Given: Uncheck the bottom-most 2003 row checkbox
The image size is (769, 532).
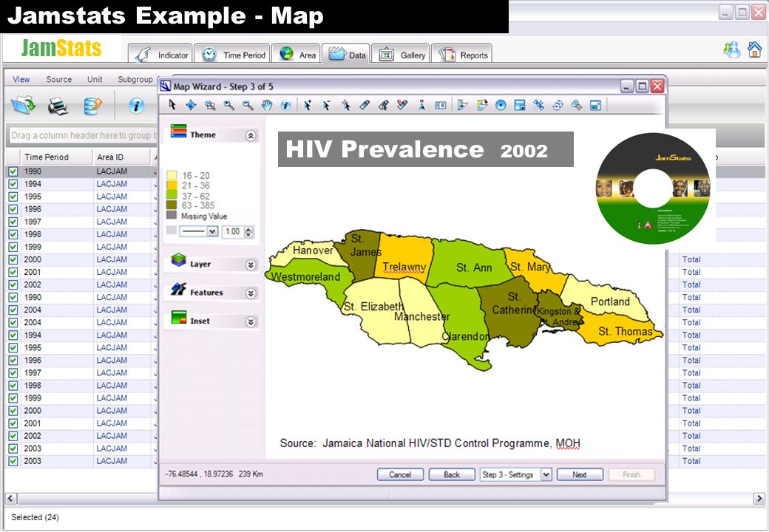Looking at the screenshot, I should click(13, 461).
